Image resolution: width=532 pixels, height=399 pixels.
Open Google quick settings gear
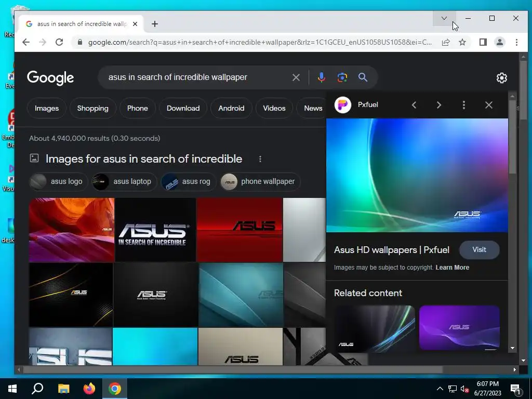pos(501,78)
